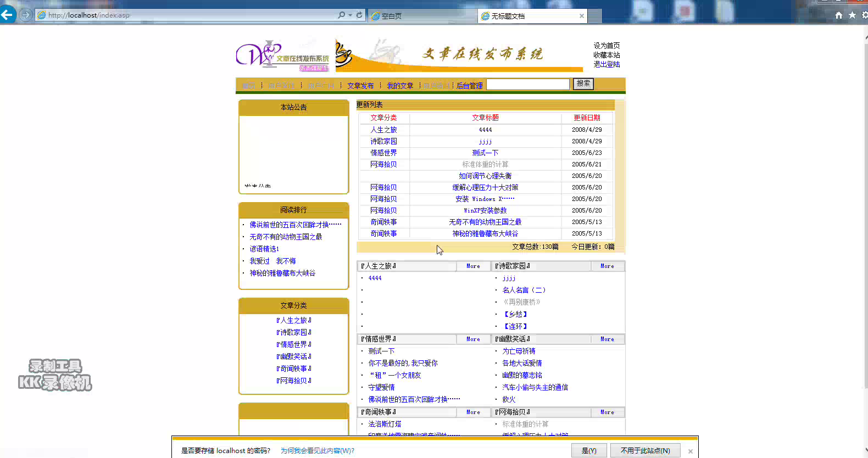Select 『幽默笑话』 in 文章分类 sidebar

293,357
